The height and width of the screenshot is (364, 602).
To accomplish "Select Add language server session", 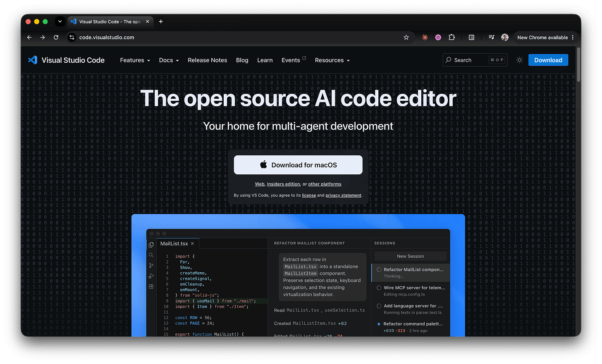I will pyautogui.click(x=411, y=309).
